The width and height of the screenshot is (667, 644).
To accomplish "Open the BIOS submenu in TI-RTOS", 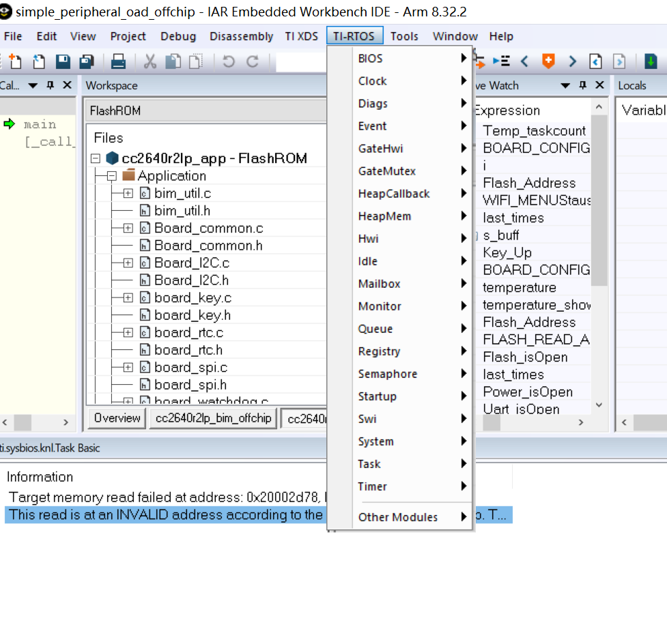I will click(412, 58).
